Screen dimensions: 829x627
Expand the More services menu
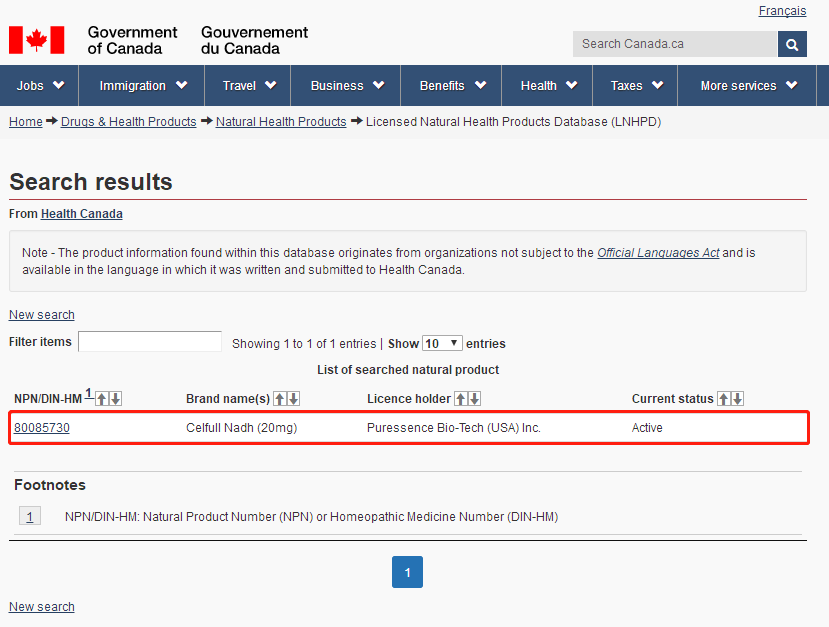coord(748,86)
